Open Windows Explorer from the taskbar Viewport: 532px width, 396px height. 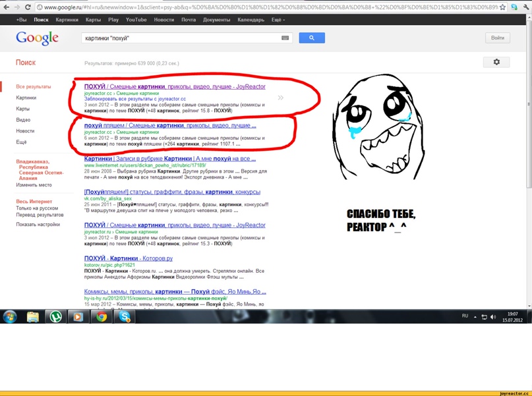tap(33, 317)
